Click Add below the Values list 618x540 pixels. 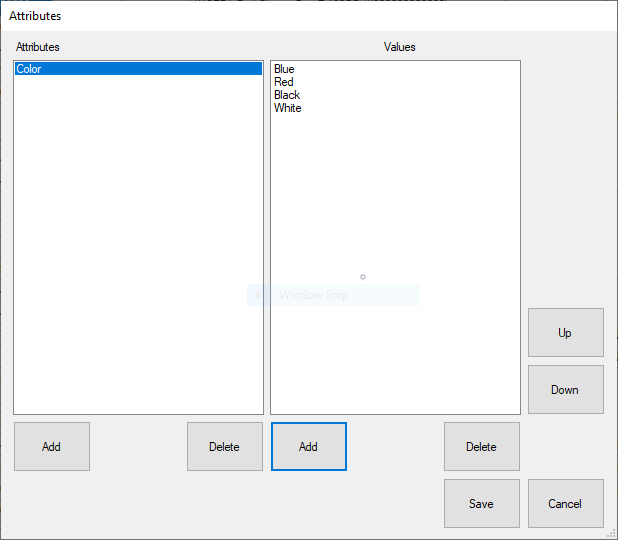pyautogui.click(x=308, y=446)
